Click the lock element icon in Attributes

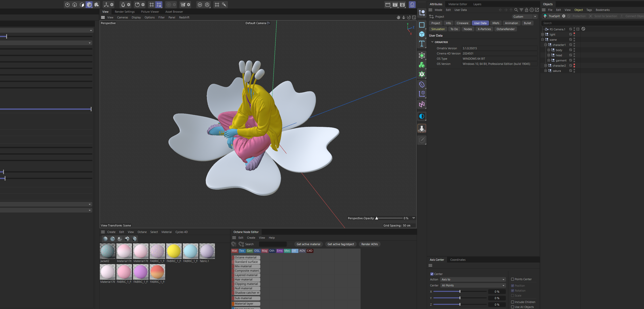(526, 10)
